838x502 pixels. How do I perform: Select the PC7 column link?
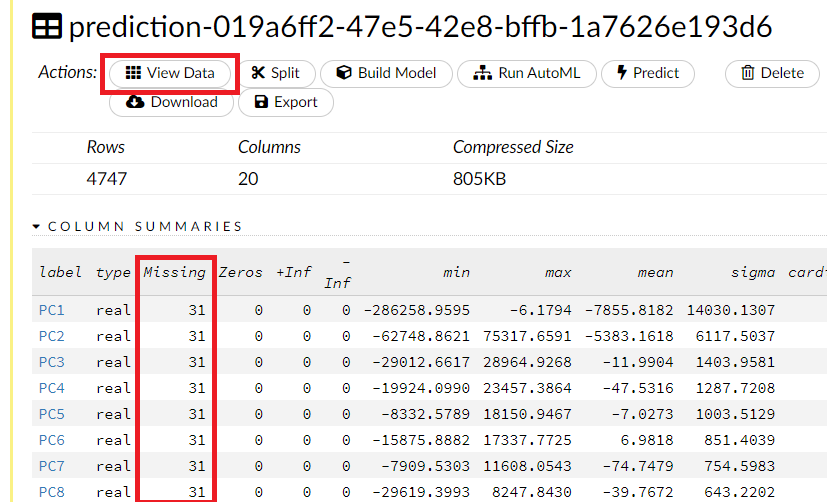point(51,466)
